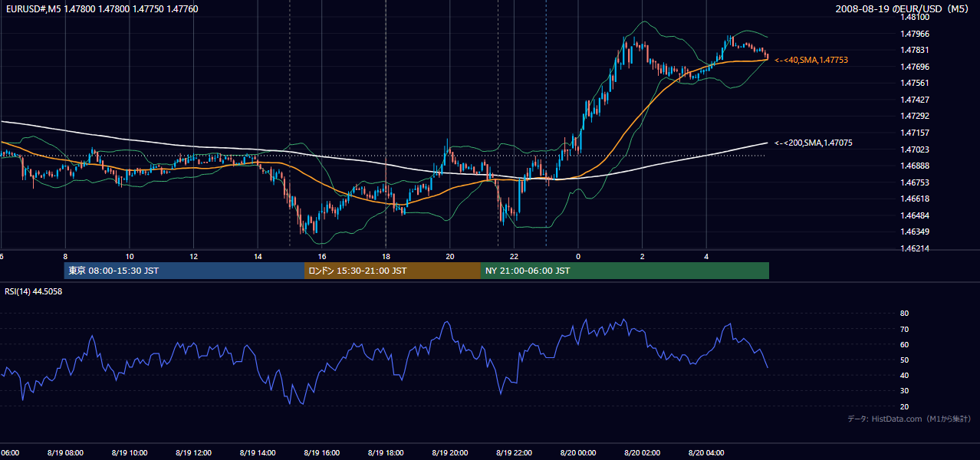Click RSI scale value 50
The width and height of the screenshot is (980, 460).
pos(904,360)
